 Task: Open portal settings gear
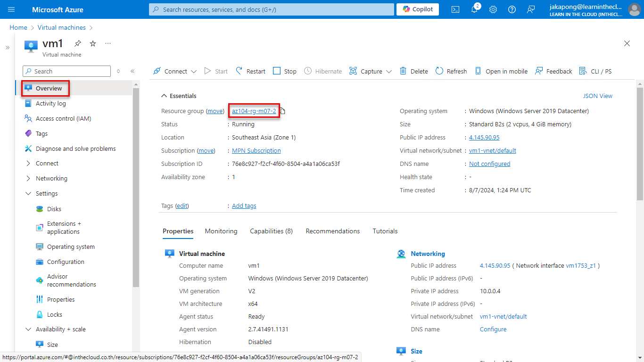tap(493, 9)
